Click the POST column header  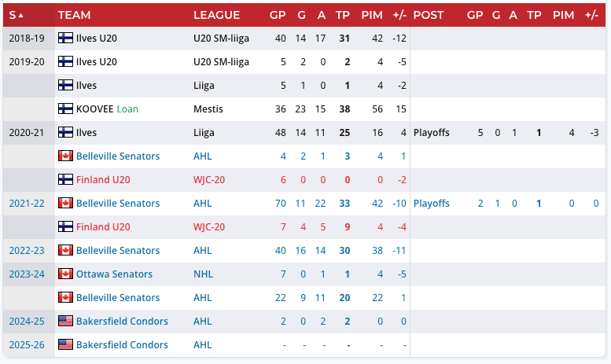pyautogui.click(x=428, y=15)
